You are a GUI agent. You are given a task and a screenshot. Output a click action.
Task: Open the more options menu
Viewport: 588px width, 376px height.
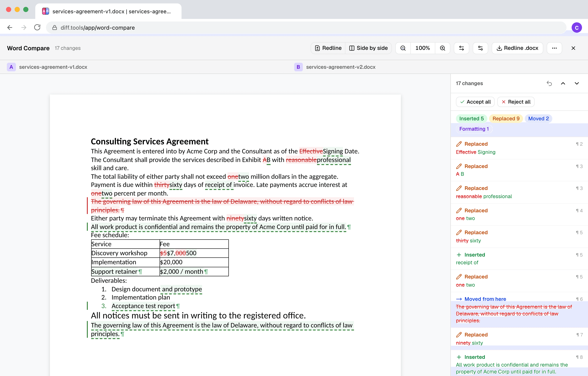tap(554, 48)
